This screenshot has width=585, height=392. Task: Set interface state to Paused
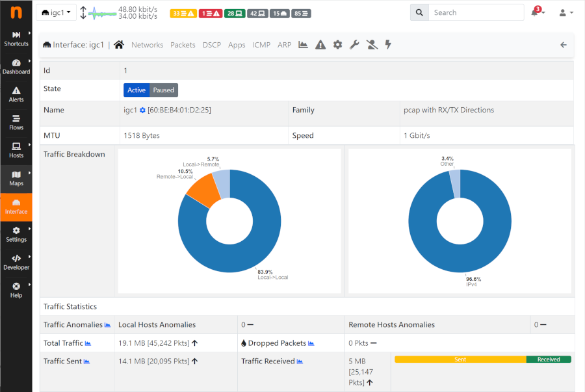click(x=164, y=90)
